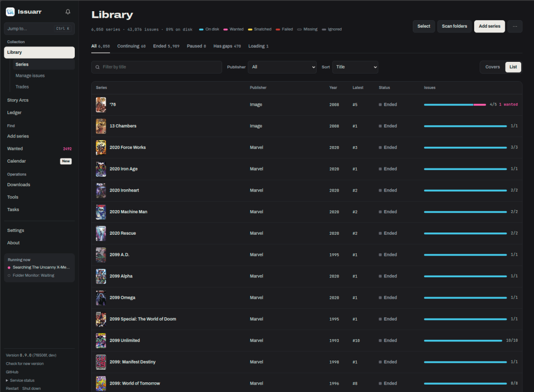Open the '76 series cover thumbnail
Image resolution: width=534 pixels, height=392 pixels.
101,105
